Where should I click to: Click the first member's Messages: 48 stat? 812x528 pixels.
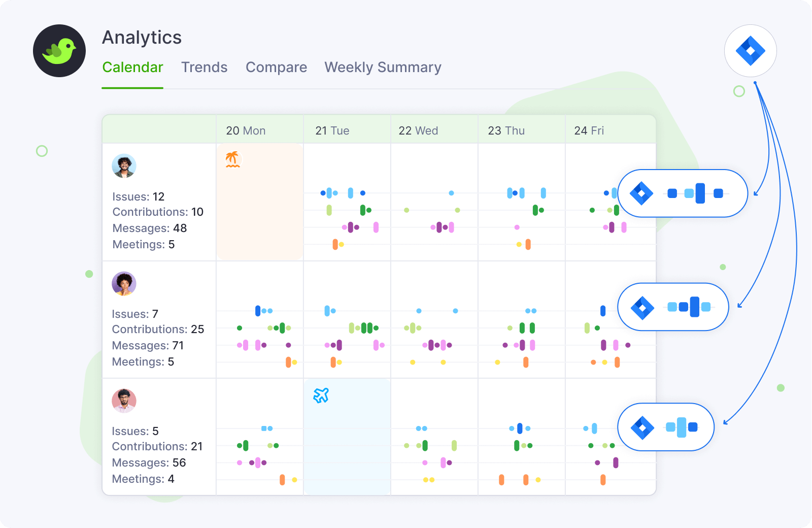pos(149,228)
